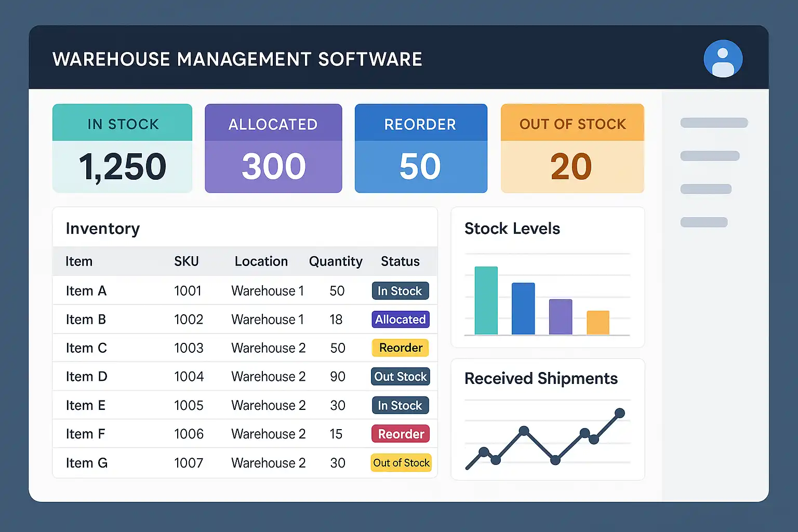This screenshot has width=798, height=532.
Task: Select the Out of Stock summary card
Action: [x=572, y=149]
